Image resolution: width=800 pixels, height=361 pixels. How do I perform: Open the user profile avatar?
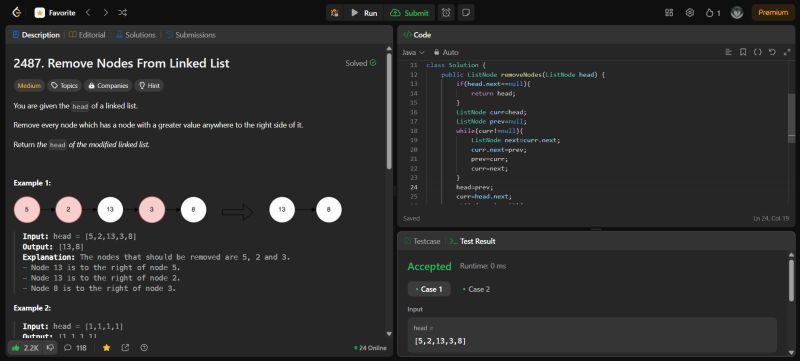coord(737,13)
